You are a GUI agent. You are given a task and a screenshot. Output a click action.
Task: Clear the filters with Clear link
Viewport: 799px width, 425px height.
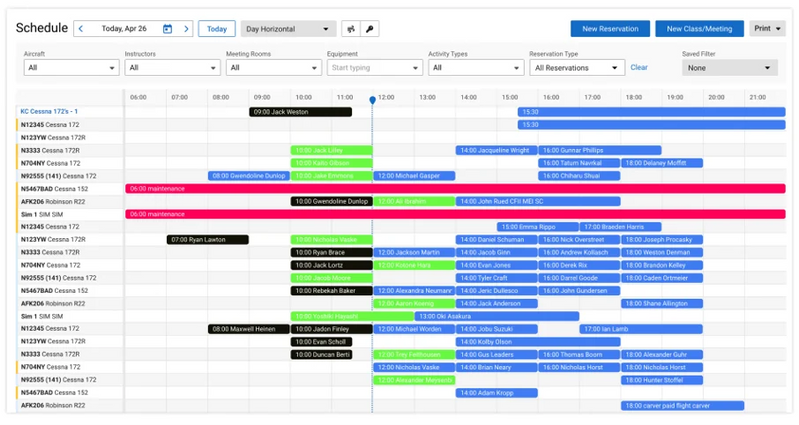coord(638,68)
